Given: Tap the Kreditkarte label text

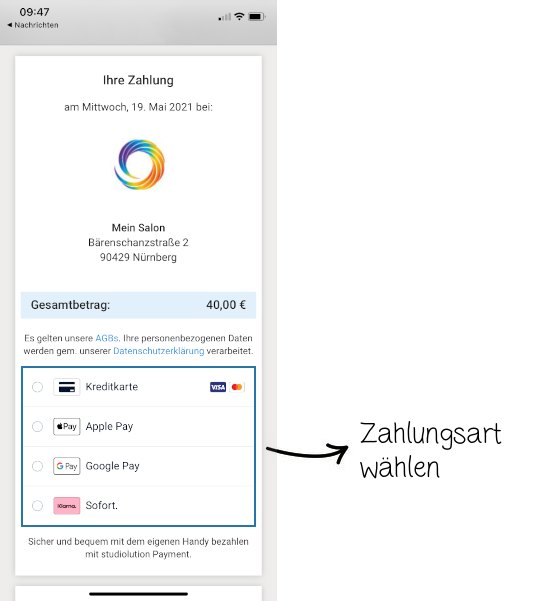Looking at the screenshot, I should (x=112, y=387).
